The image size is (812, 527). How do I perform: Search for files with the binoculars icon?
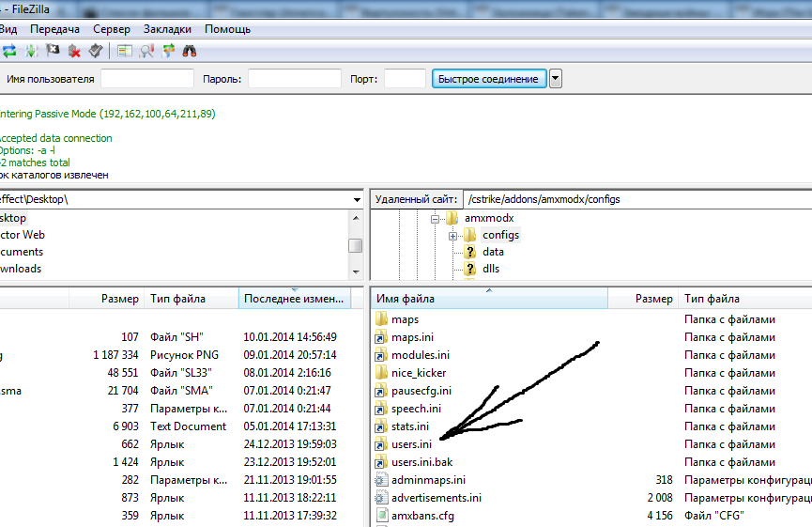coord(190,51)
